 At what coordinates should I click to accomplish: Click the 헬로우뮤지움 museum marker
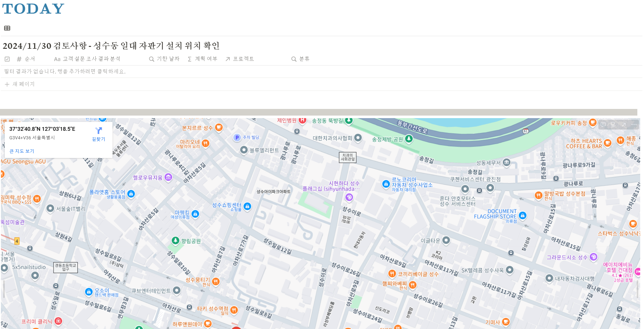click(x=168, y=177)
